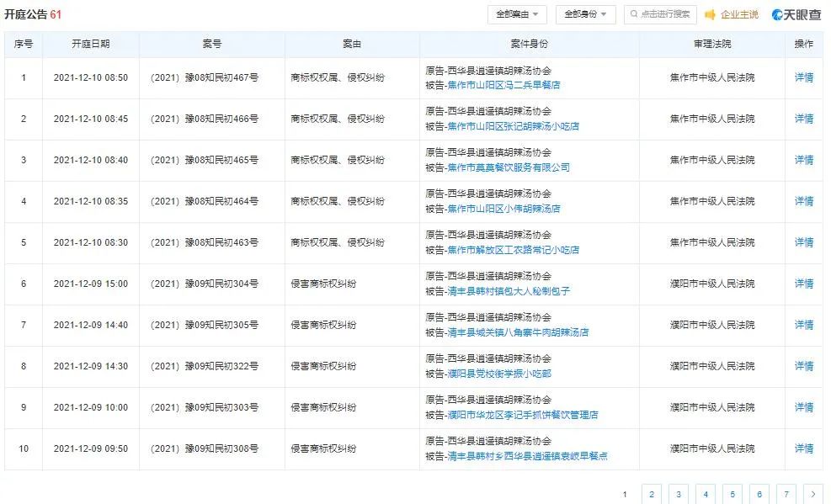Go to page 2 in pagination
The width and height of the screenshot is (831, 504).
point(651,495)
